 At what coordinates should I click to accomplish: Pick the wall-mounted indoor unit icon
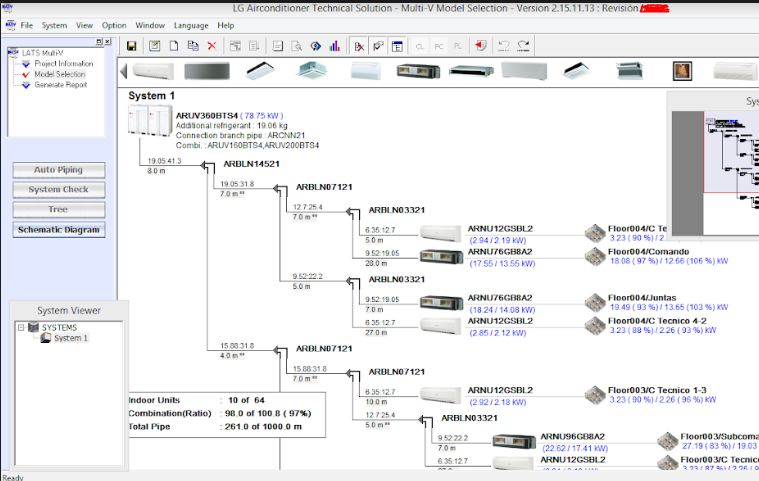153,72
